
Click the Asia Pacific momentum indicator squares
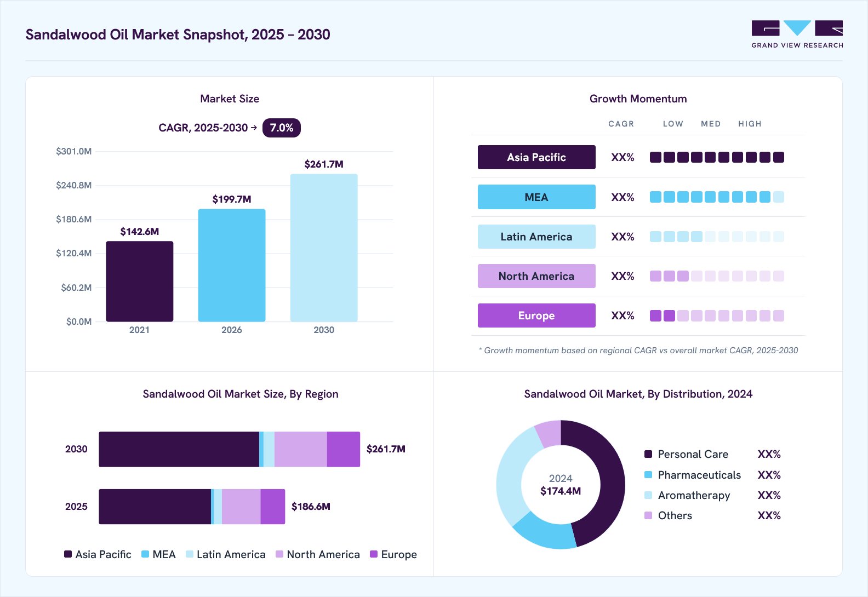click(x=717, y=157)
